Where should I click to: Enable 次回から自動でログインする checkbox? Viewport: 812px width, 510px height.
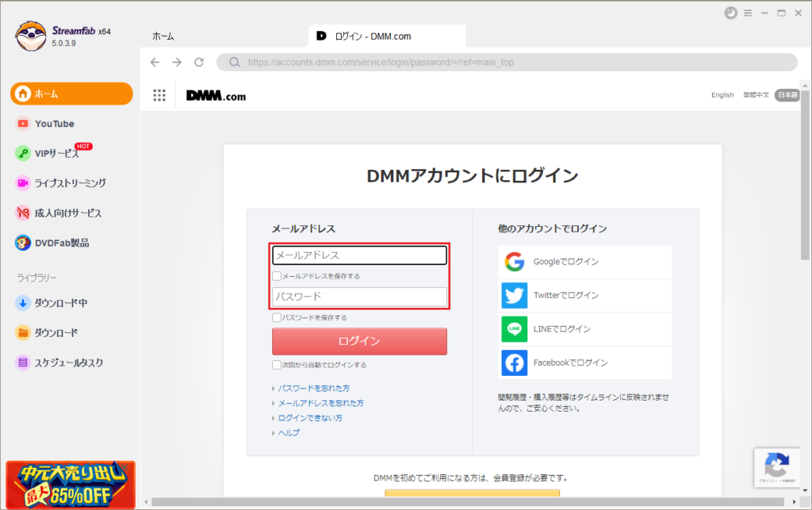277,365
